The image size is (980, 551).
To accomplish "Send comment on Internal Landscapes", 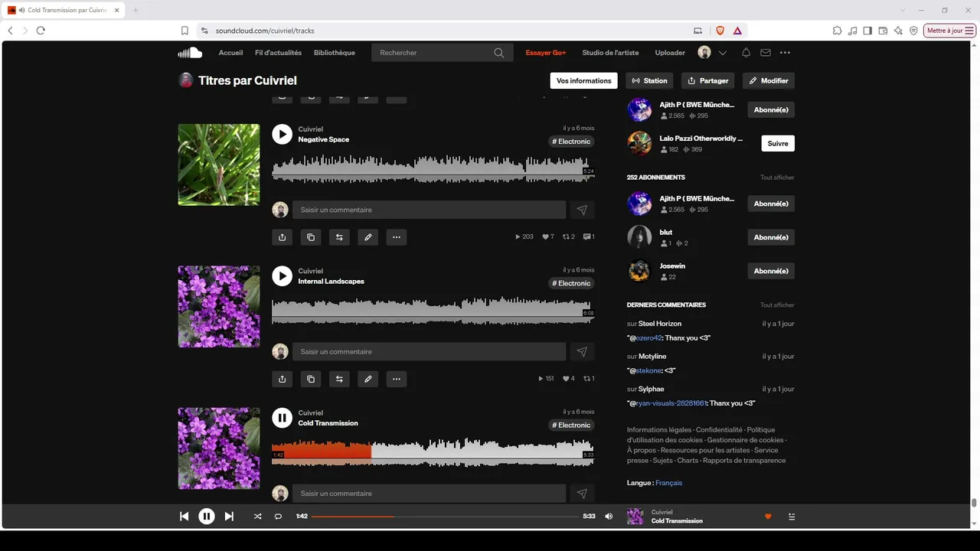I will click(x=582, y=351).
